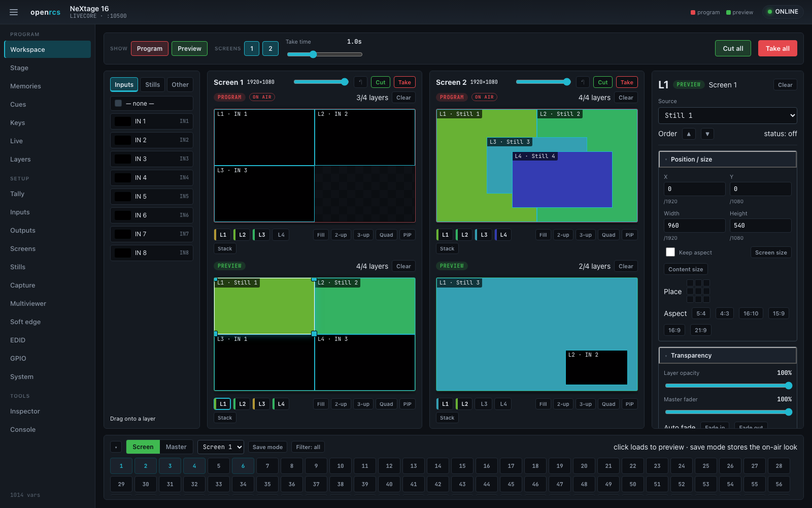
Task: Click the Take all button
Action: 777,48
